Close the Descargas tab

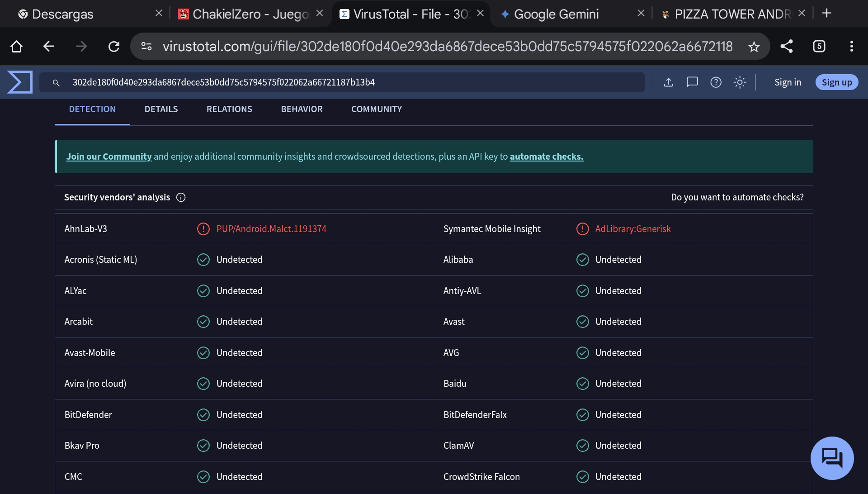click(x=159, y=14)
